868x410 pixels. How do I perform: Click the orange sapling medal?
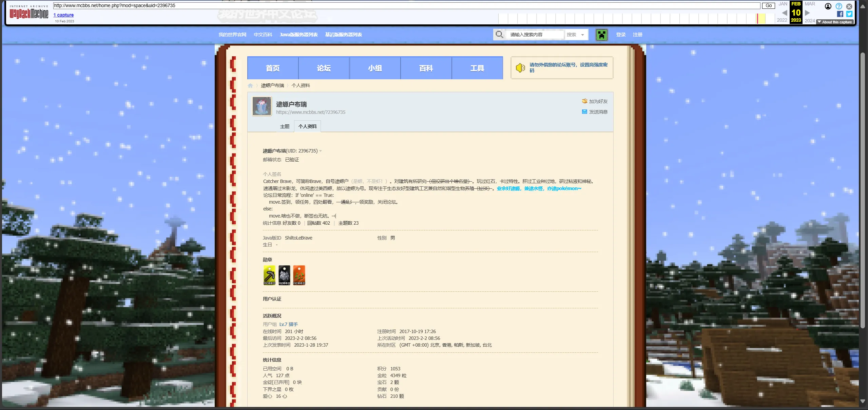tap(299, 275)
